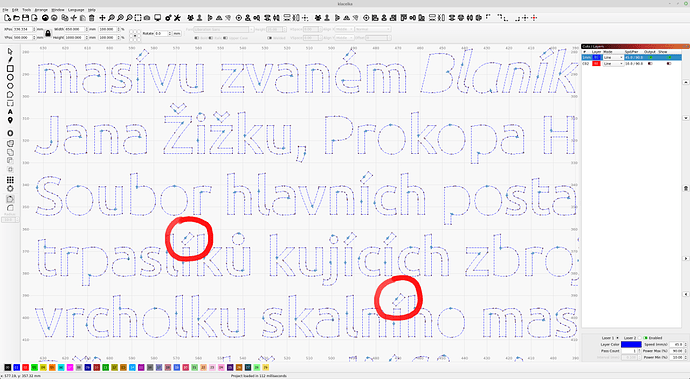The width and height of the screenshot is (690, 379).
Task: Open the Edit menu
Action: 15,10
